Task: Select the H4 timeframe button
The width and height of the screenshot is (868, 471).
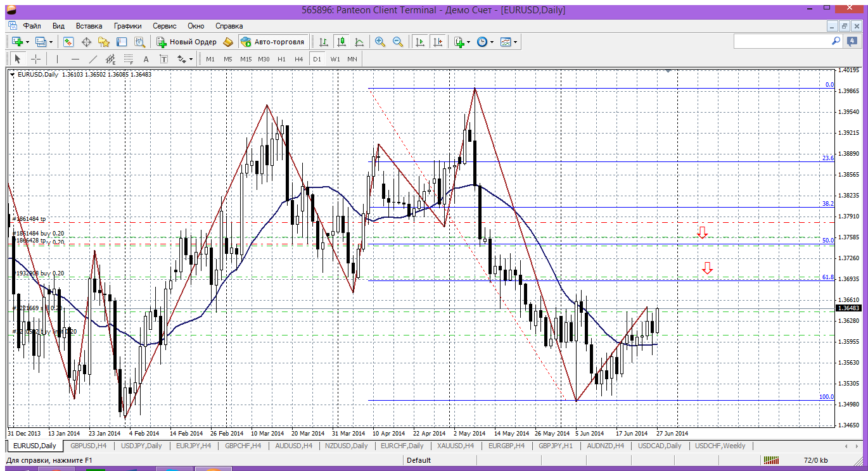Action: (299, 59)
